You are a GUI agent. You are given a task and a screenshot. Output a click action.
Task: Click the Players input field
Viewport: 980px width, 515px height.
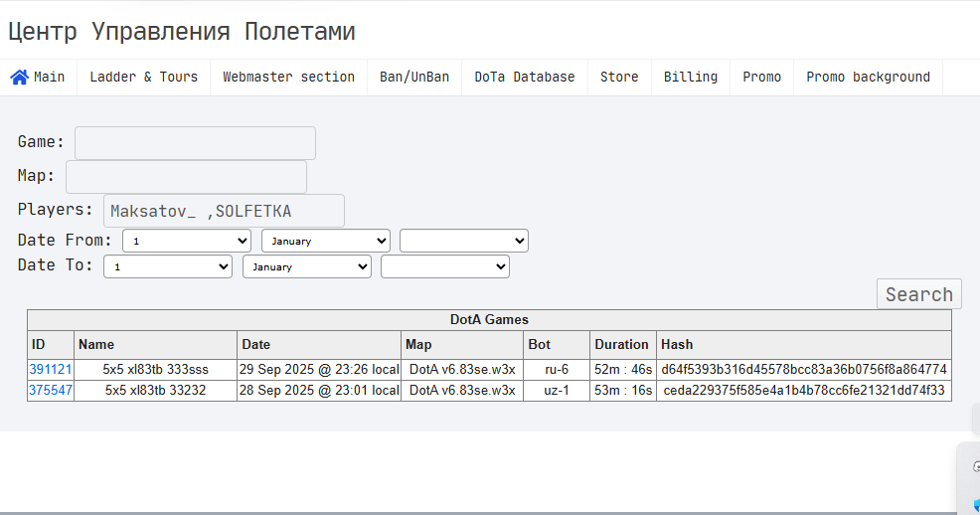[x=224, y=211]
